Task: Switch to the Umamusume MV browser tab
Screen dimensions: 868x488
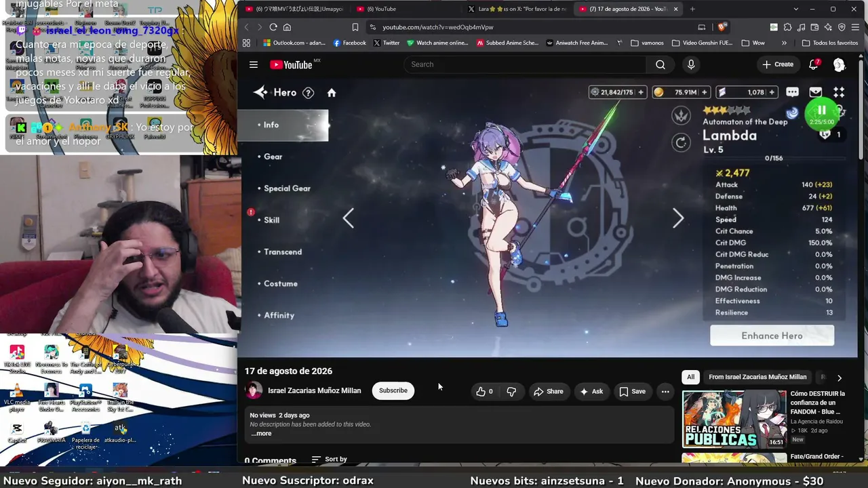Action: 294,9
